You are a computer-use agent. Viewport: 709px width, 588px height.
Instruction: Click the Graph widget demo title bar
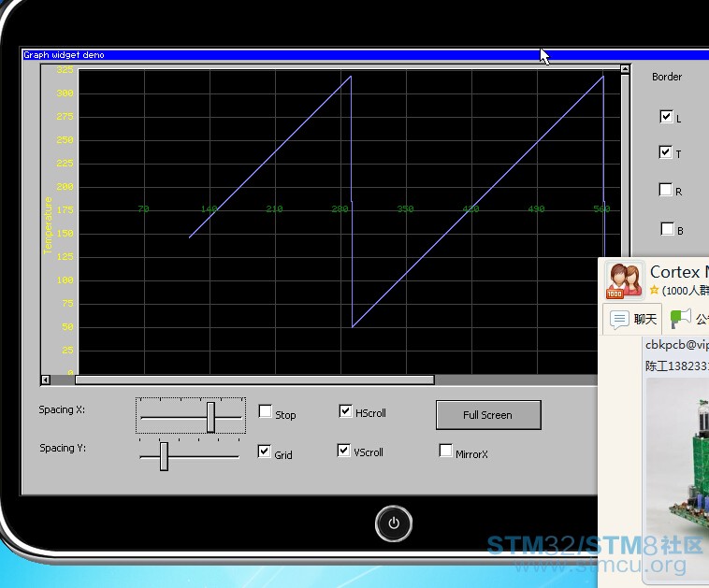click(366, 55)
